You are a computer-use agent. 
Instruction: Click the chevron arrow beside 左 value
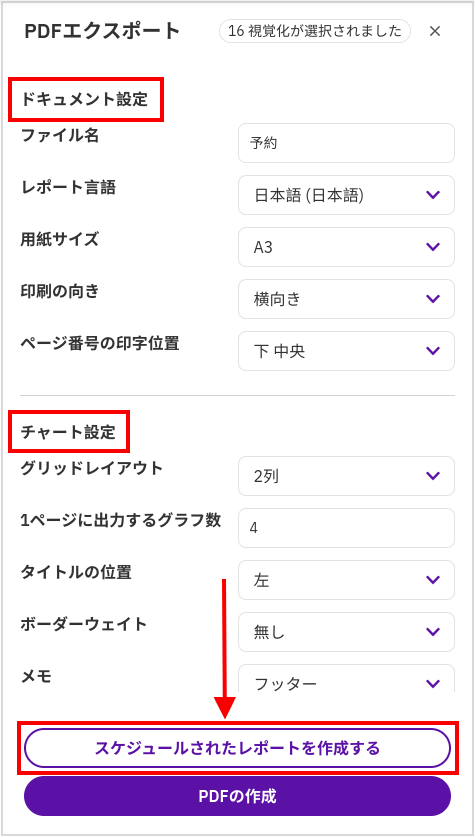pyautogui.click(x=433, y=580)
